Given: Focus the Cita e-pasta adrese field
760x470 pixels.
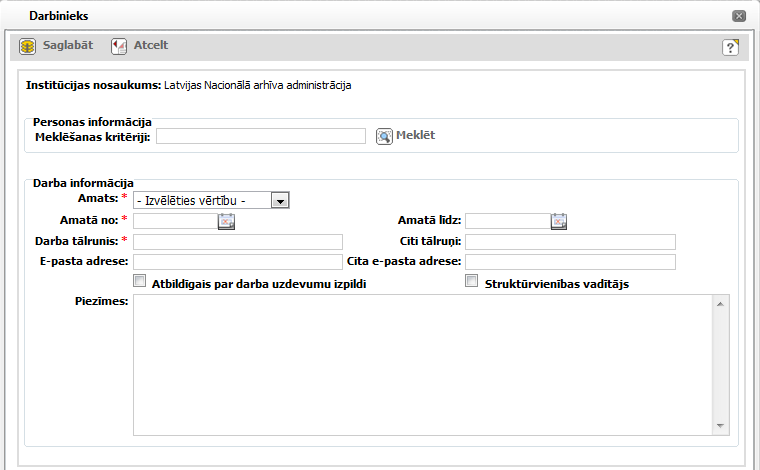Looking at the screenshot, I should pyautogui.click(x=570, y=262).
